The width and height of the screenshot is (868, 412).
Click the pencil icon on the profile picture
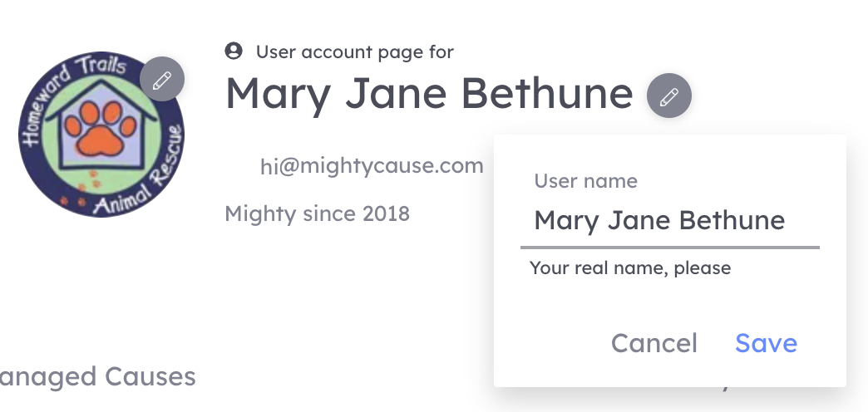point(162,79)
